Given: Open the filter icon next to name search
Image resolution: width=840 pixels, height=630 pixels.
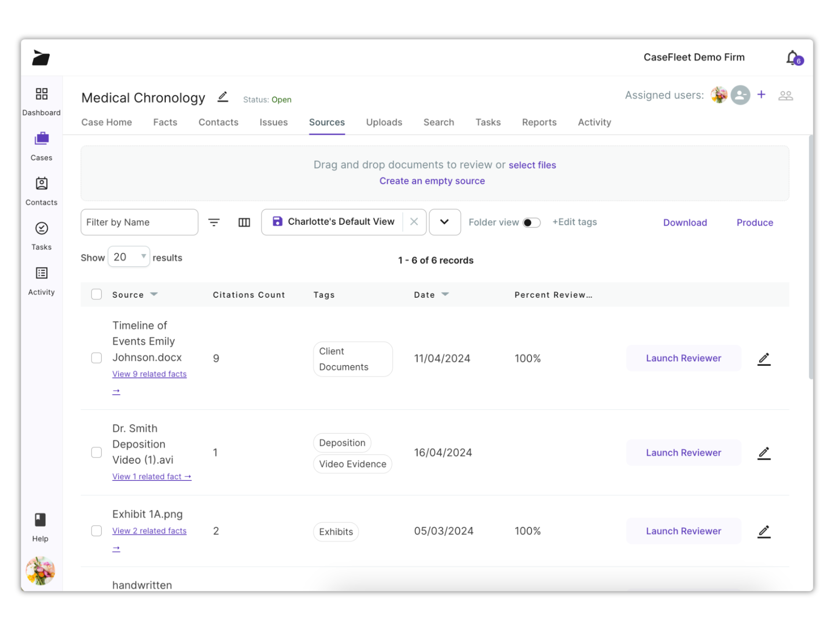Looking at the screenshot, I should pyautogui.click(x=214, y=222).
